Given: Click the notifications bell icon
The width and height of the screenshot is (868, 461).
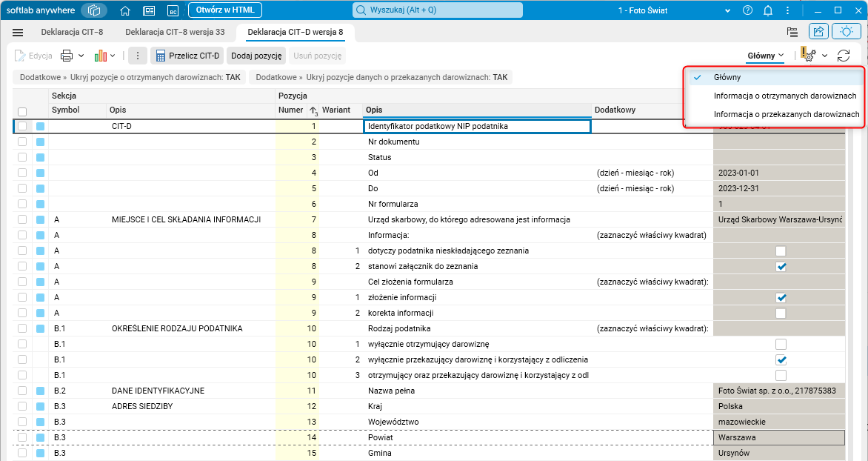Looking at the screenshot, I should coord(768,10).
